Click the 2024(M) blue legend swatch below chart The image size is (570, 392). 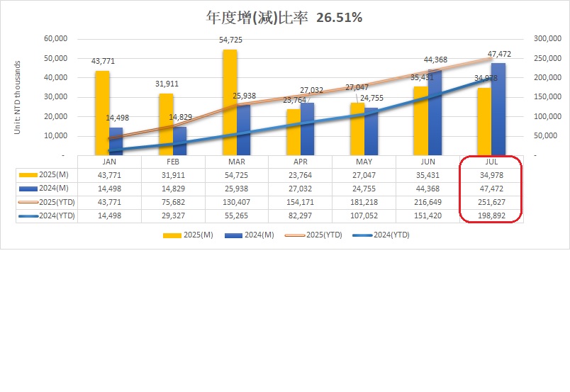(233, 235)
